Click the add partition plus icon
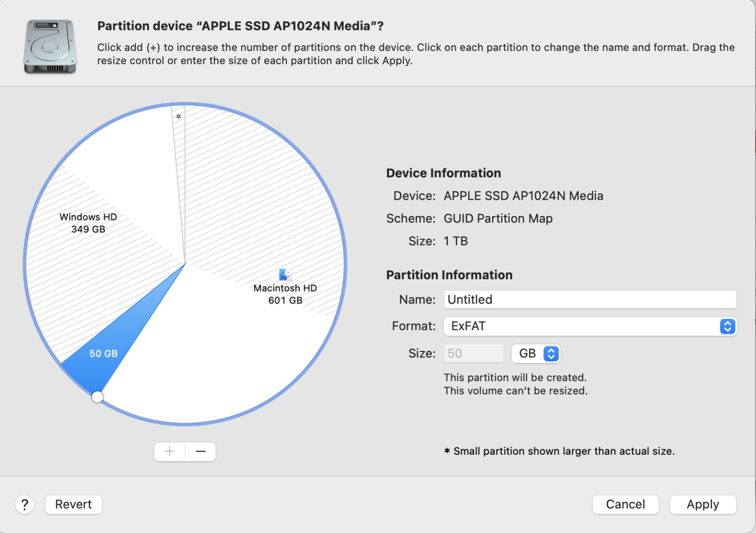The image size is (756, 533). 169,451
